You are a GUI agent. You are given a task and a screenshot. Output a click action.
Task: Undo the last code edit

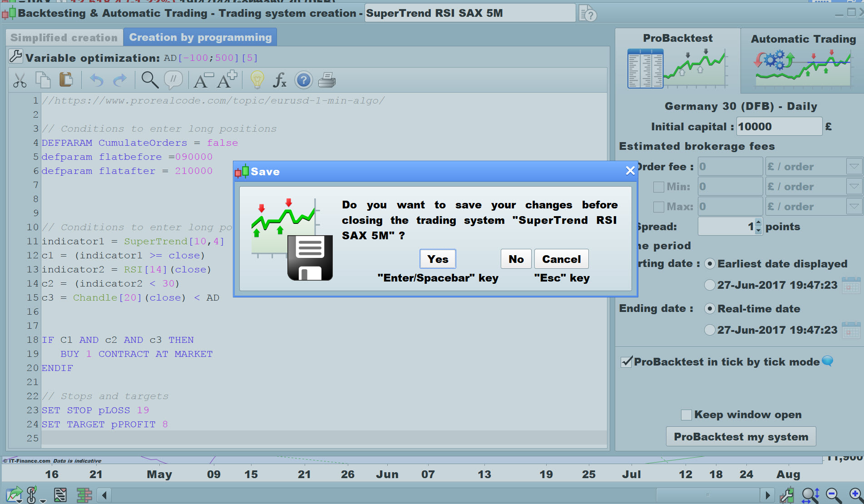96,80
